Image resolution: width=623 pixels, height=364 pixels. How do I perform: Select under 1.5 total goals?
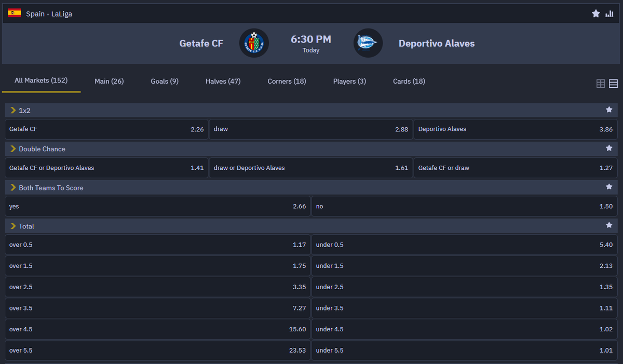(465, 266)
